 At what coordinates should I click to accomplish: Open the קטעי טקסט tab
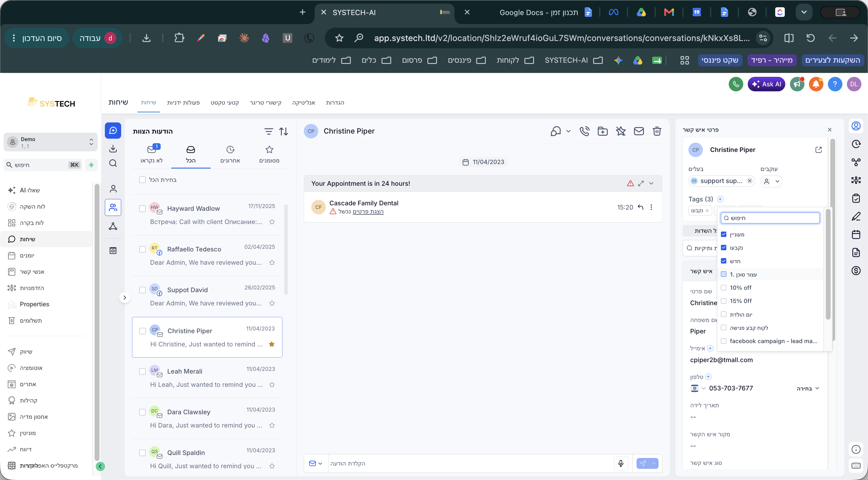point(225,103)
